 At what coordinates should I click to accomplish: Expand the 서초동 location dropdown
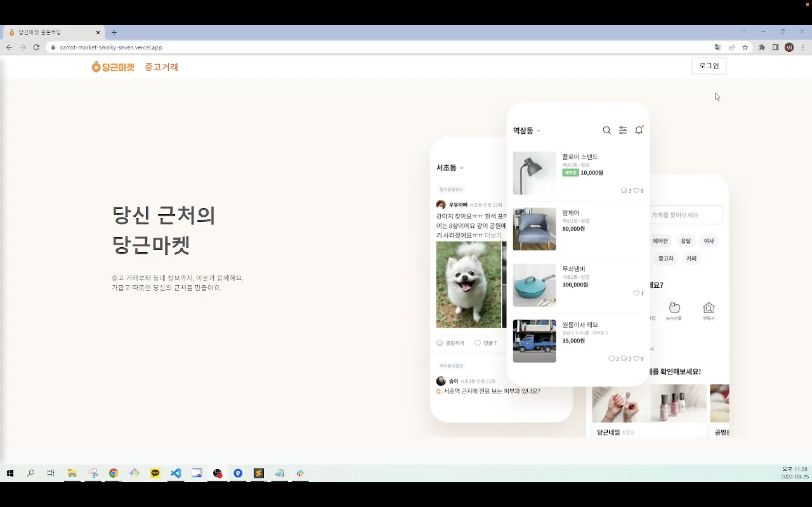click(450, 168)
